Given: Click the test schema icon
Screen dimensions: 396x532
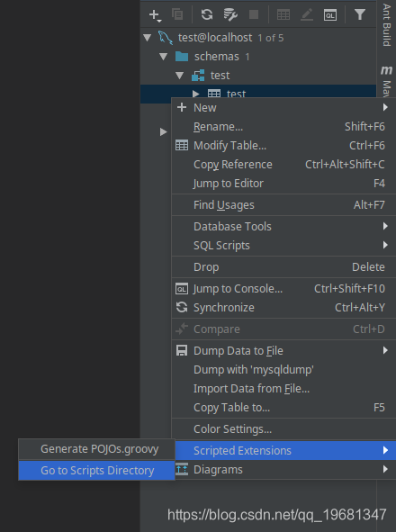Looking at the screenshot, I should [x=198, y=76].
